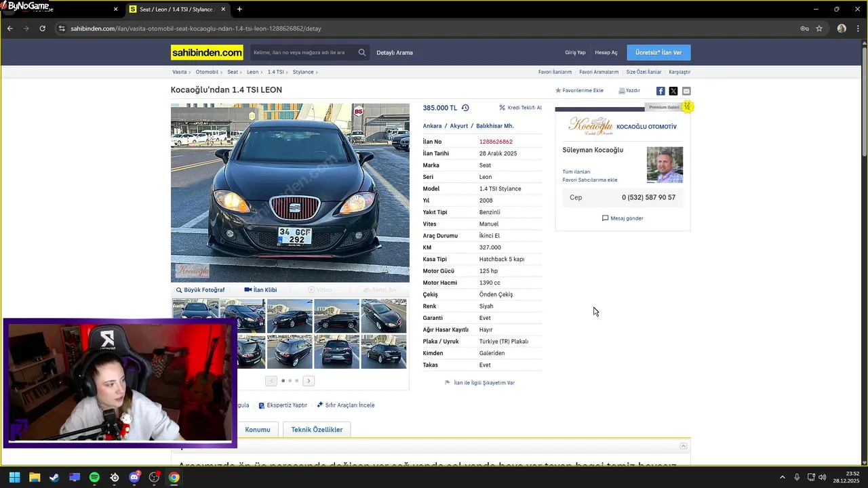The height and width of the screenshot is (488, 868).
Task: Show next thumbnail page arrow
Action: (309, 381)
